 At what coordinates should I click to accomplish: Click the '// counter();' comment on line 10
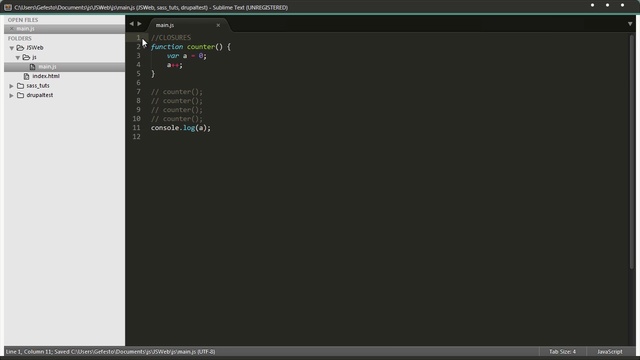177,119
